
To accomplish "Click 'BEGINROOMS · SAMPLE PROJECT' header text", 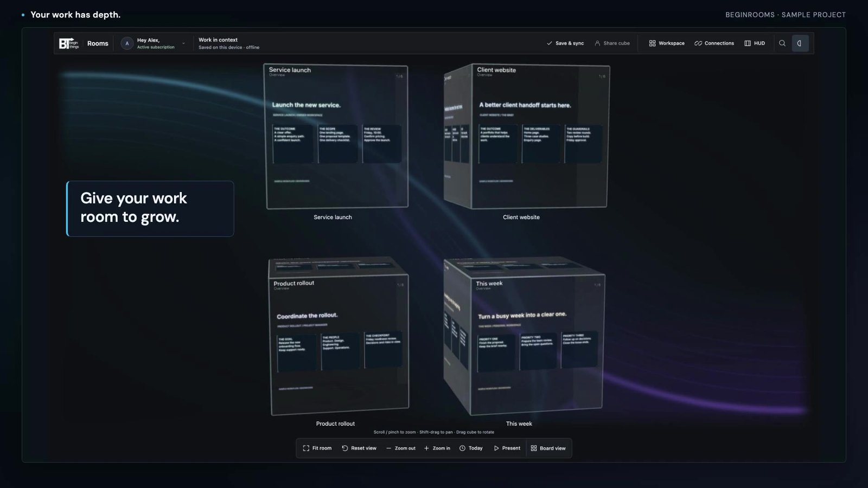I will coord(786,15).
